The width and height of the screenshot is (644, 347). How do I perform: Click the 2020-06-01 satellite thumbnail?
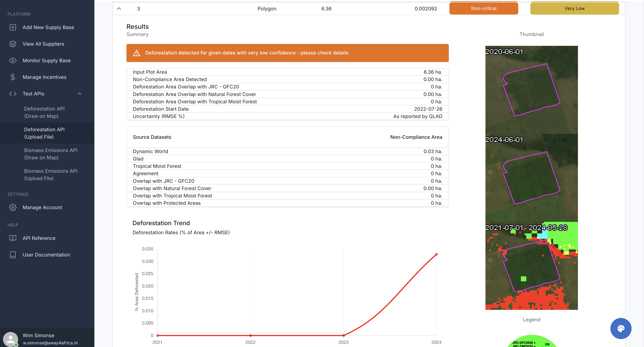pos(531,90)
